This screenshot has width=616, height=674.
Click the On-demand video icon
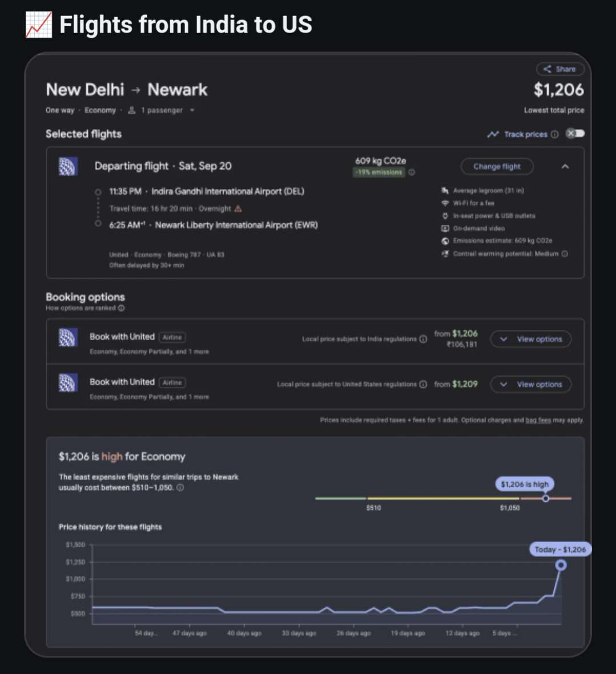click(445, 228)
